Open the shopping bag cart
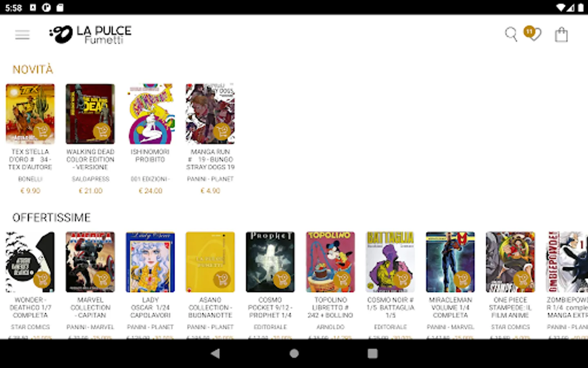Screen dimensions: 588x368 (x=561, y=35)
